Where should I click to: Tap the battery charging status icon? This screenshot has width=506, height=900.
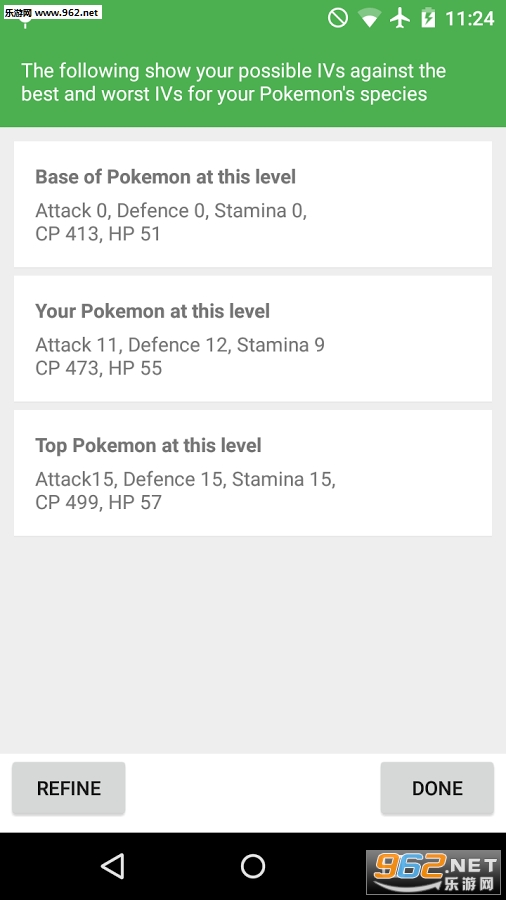(428, 18)
